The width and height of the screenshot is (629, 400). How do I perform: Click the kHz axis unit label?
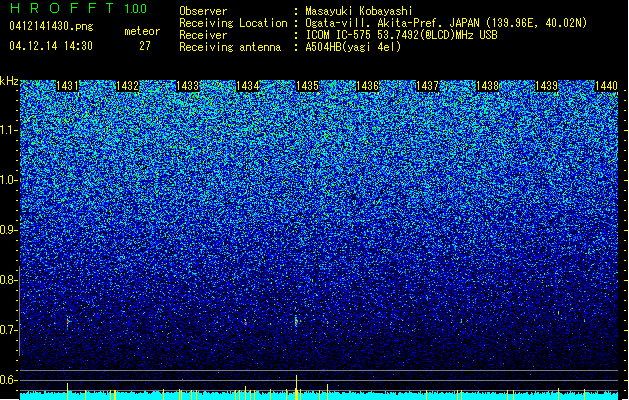(9, 81)
